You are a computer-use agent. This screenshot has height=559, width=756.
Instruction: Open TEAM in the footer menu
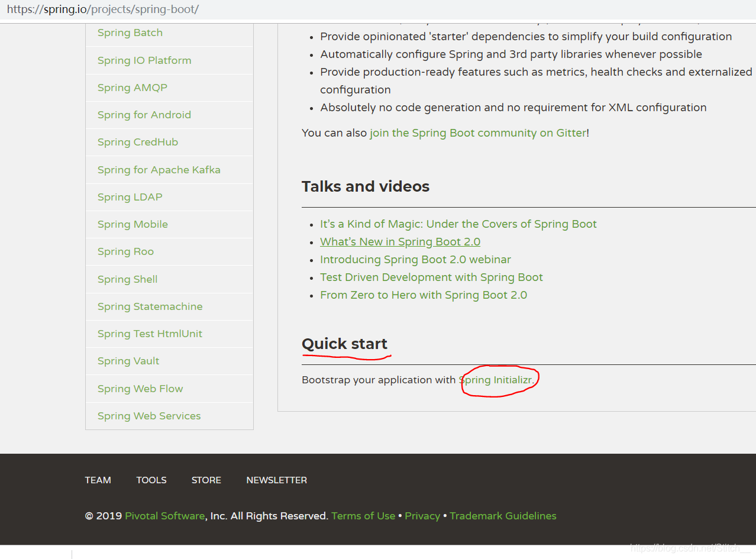[98, 480]
